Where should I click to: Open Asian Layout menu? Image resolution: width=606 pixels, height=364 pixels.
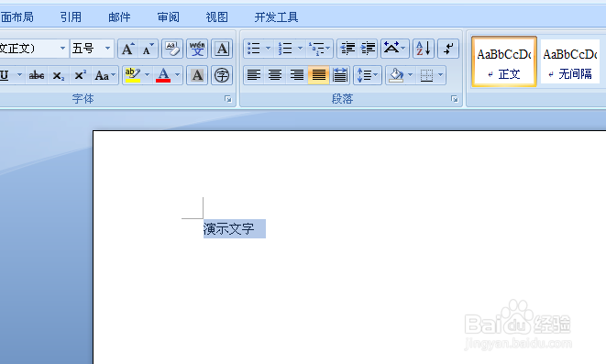394,49
